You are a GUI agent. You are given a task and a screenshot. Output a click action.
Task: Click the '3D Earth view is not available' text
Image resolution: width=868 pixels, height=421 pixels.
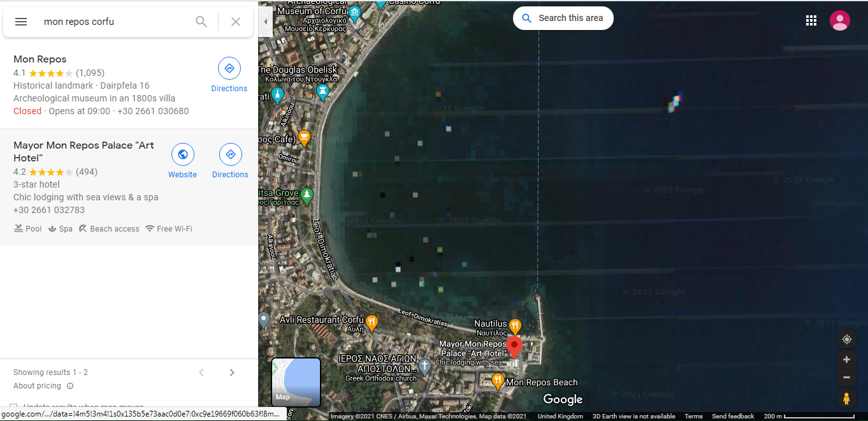[x=633, y=417]
